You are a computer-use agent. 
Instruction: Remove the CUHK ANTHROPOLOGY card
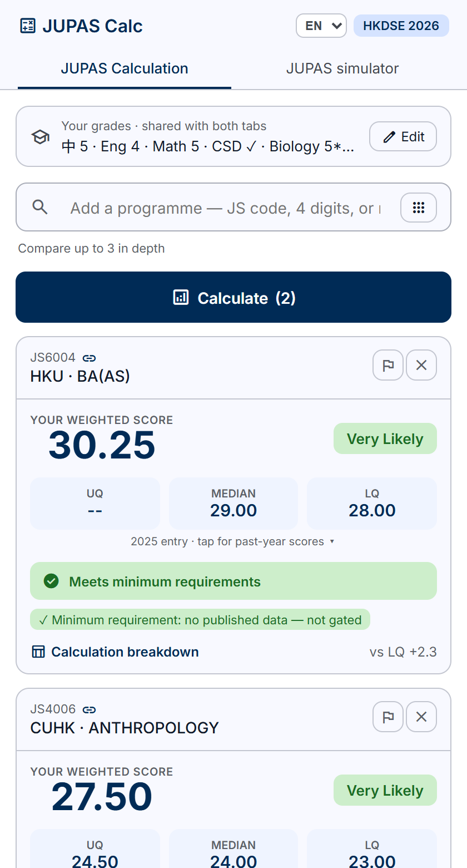[421, 717]
